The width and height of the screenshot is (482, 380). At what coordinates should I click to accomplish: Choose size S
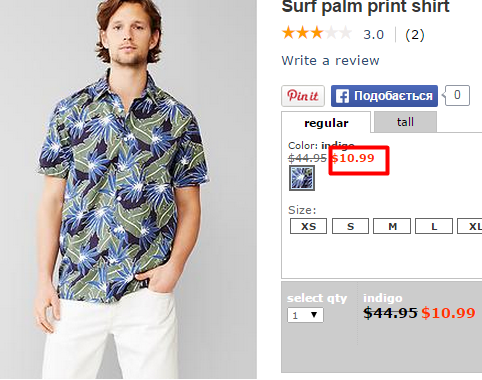pyautogui.click(x=350, y=226)
